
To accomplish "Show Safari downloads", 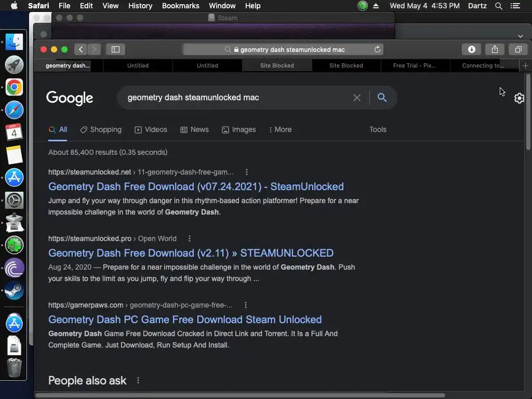I will click(x=471, y=49).
